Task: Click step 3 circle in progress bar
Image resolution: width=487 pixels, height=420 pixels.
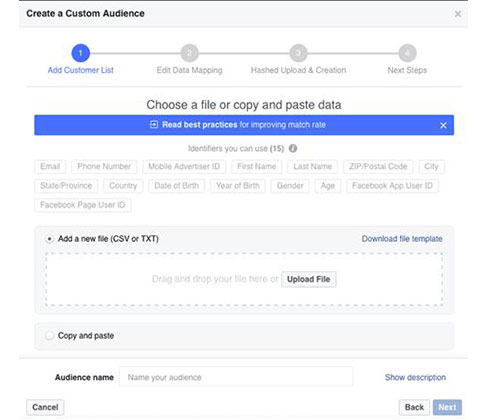Action: [x=298, y=53]
